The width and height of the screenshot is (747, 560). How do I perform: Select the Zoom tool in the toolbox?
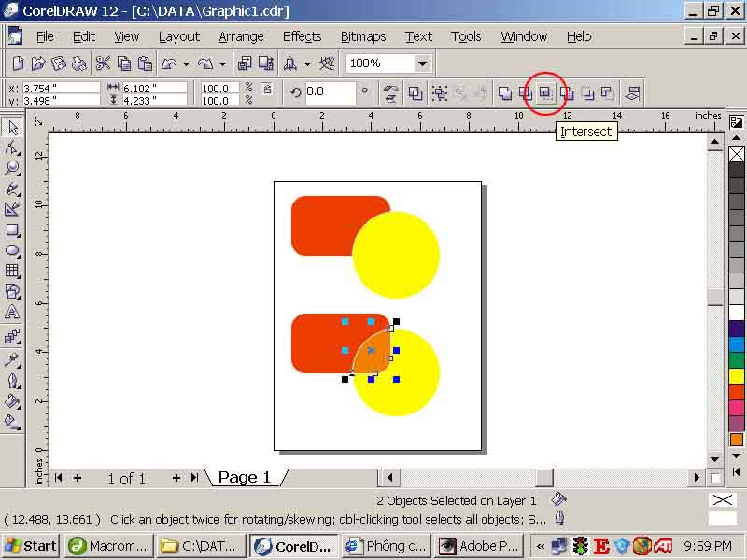click(x=12, y=168)
